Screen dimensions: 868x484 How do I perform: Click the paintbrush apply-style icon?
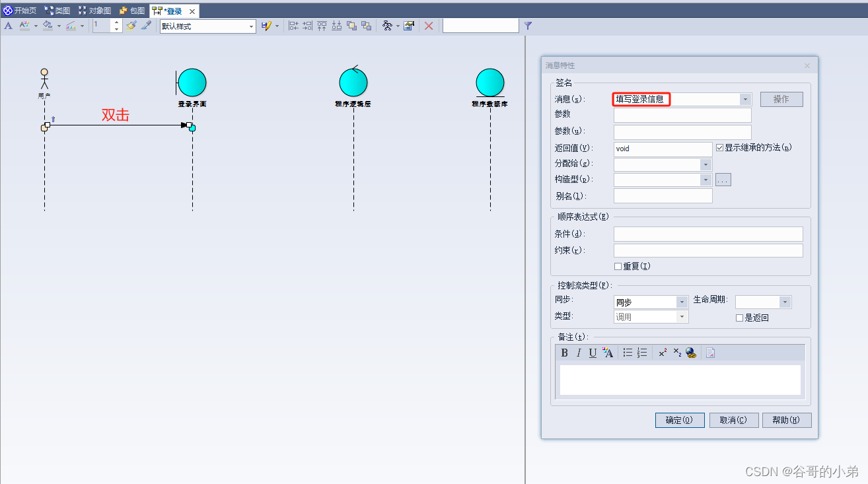point(131,26)
